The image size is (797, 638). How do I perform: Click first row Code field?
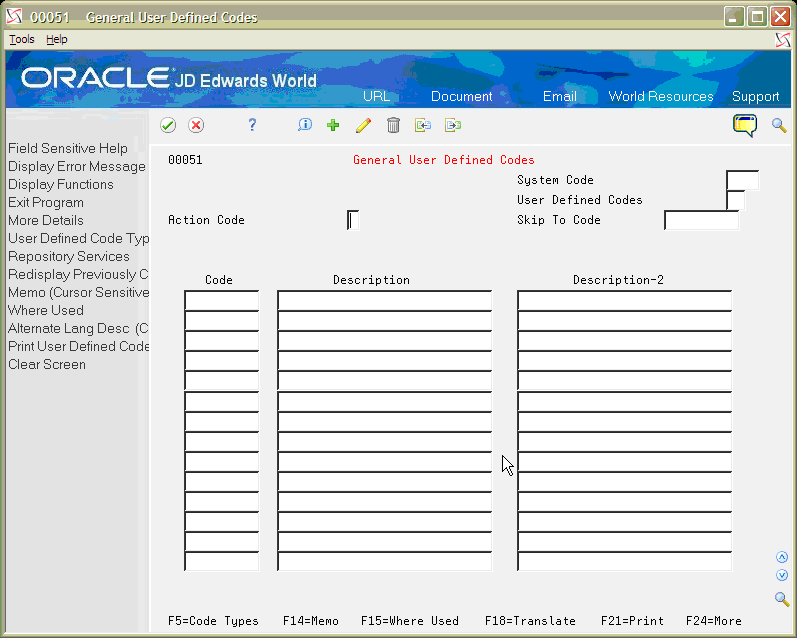(222, 300)
